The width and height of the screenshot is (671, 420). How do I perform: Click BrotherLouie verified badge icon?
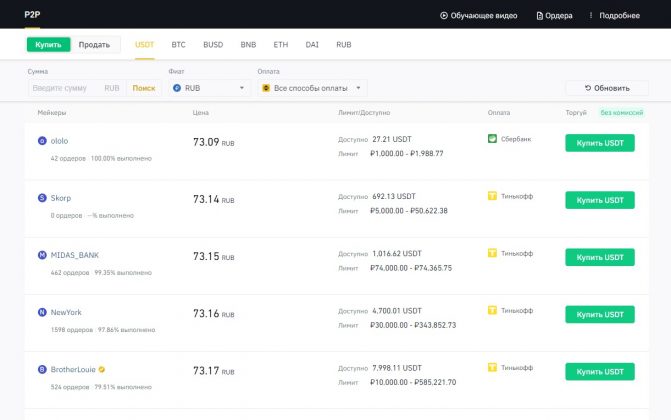coord(102,369)
